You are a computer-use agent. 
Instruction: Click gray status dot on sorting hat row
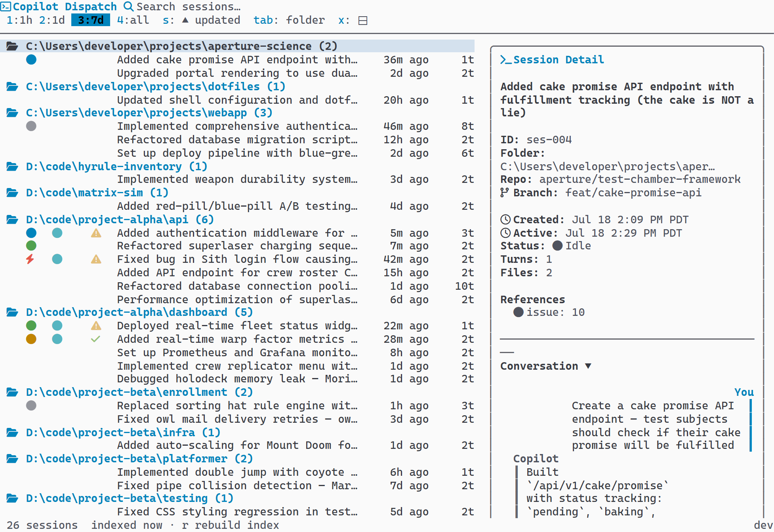(31, 405)
